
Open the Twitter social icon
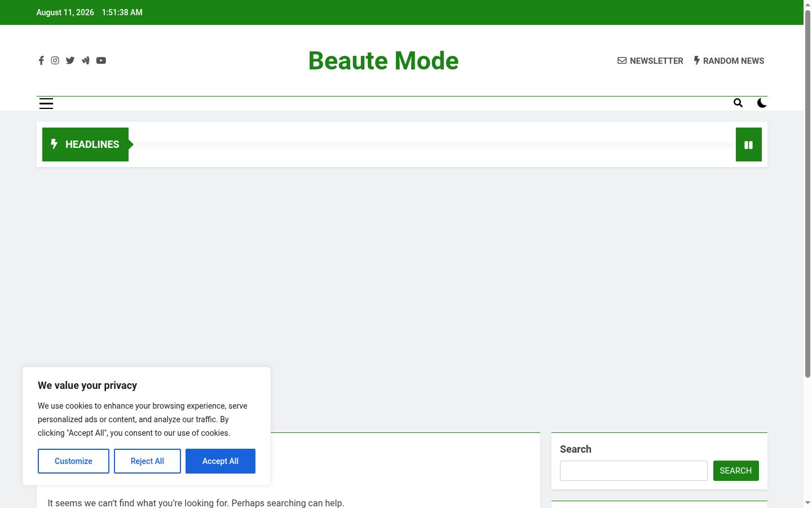pyautogui.click(x=70, y=60)
